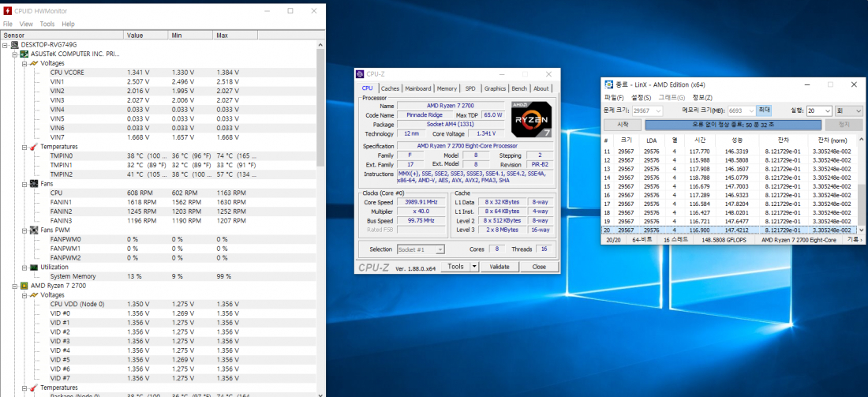Click the CPU-Z title bar app icon
The width and height of the screenshot is (868, 397).
tap(361, 74)
